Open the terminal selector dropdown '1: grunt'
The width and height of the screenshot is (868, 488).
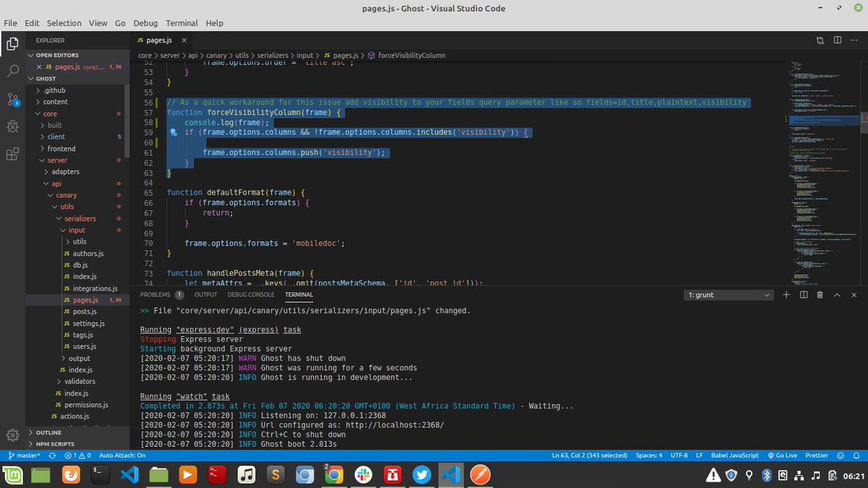[729, 295]
